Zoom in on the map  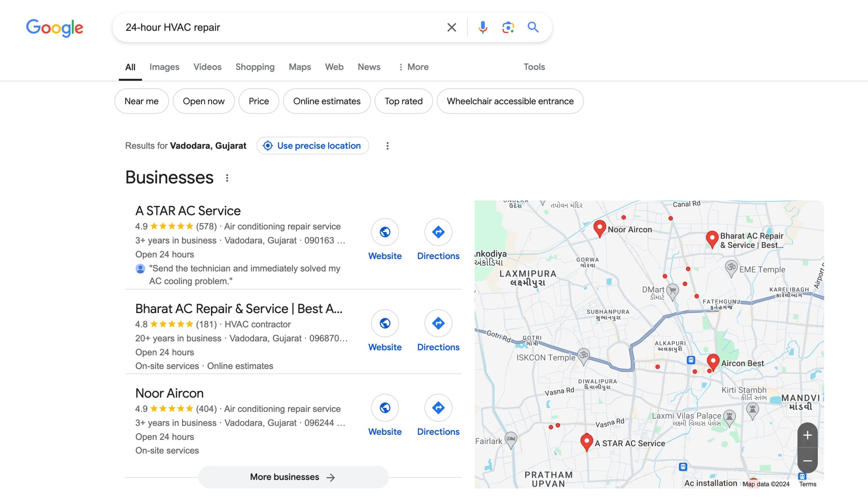807,435
